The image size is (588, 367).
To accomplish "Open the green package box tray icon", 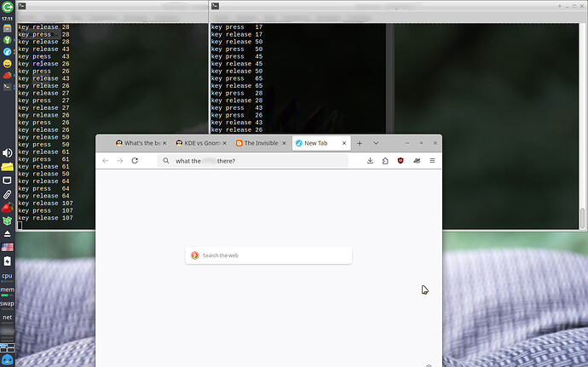I will coord(7,221).
